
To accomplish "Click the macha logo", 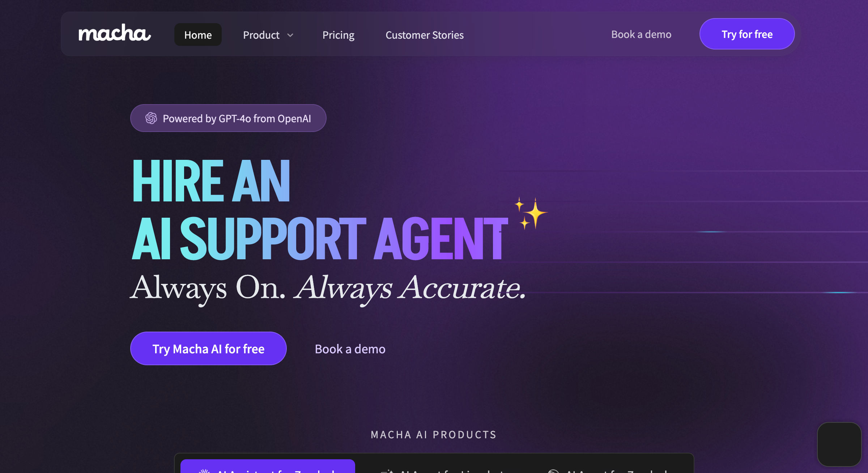I will [x=115, y=33].
